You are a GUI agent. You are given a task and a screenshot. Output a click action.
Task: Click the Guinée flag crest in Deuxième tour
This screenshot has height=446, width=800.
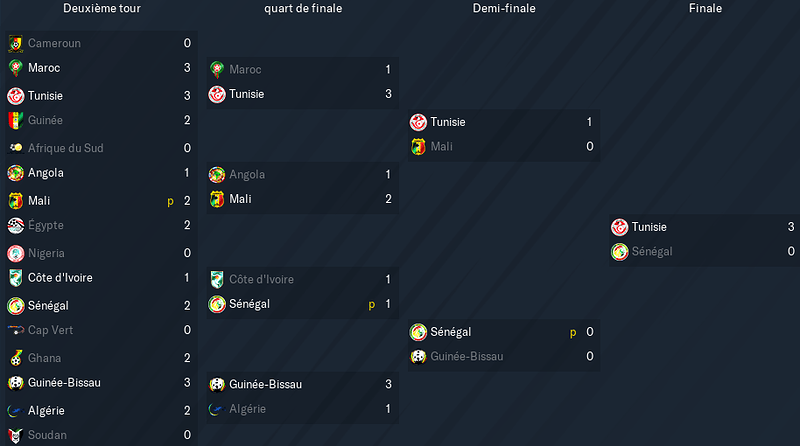tap(16, 120)
